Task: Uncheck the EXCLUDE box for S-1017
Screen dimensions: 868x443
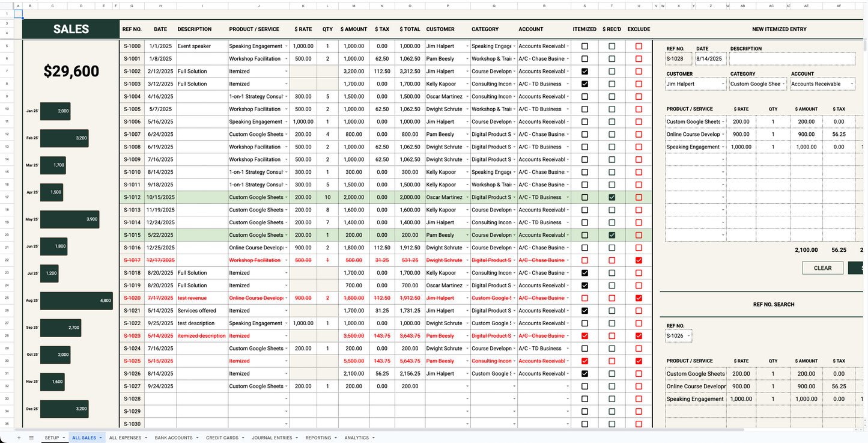Action: point(639,260)
